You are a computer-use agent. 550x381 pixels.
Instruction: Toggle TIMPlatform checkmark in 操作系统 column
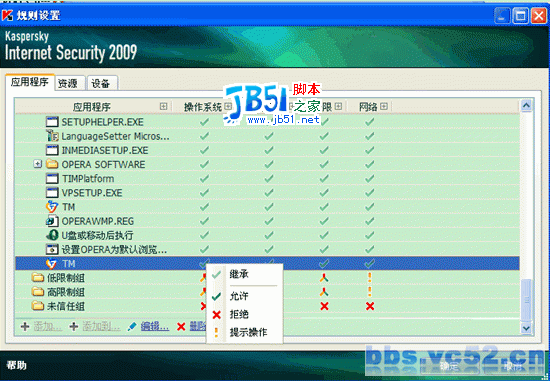click(x=204, y=179)
